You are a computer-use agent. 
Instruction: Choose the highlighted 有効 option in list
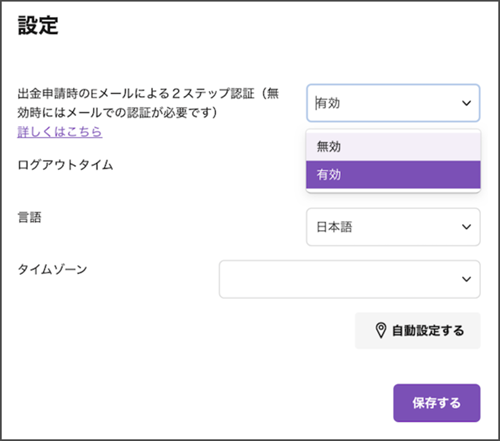(x=393, y=174)
